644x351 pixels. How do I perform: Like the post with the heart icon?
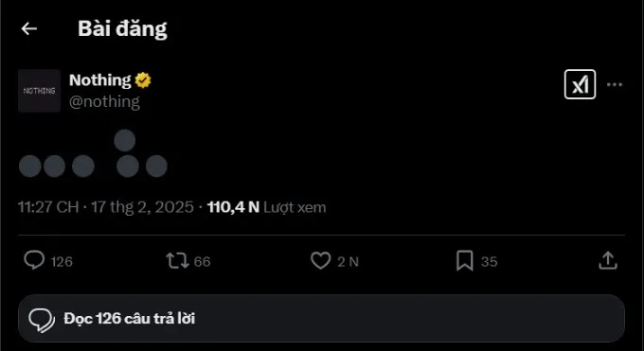[x=320, y=261]
